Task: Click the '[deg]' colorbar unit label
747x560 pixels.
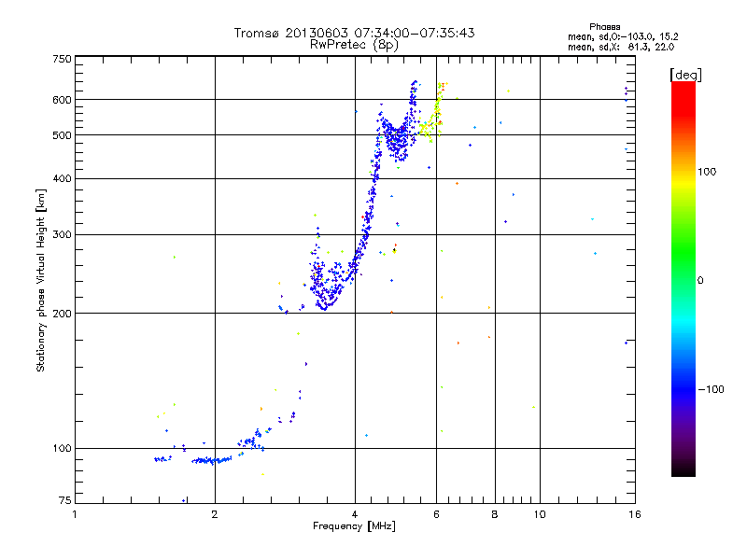Action: pos(685,75)
